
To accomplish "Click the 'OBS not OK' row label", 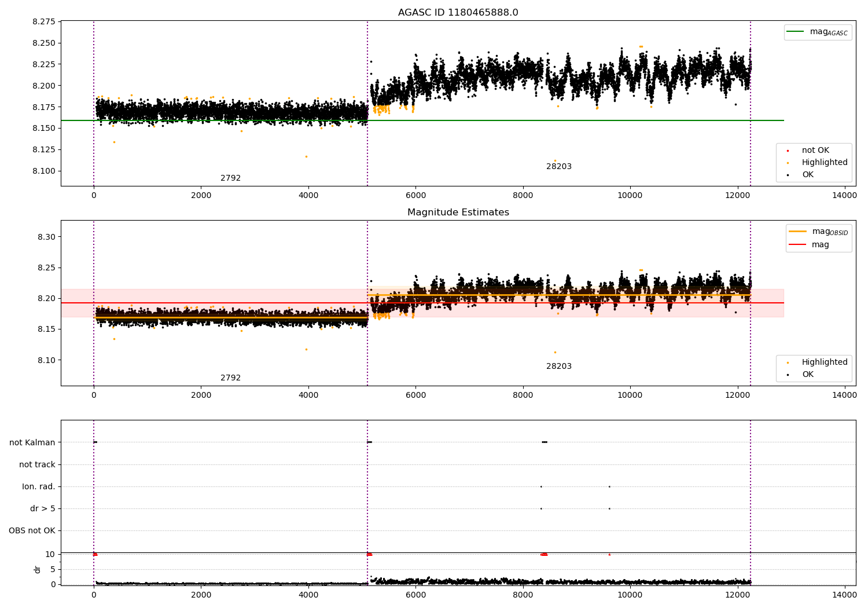I will pyautogui.click(x=32, y=530).
